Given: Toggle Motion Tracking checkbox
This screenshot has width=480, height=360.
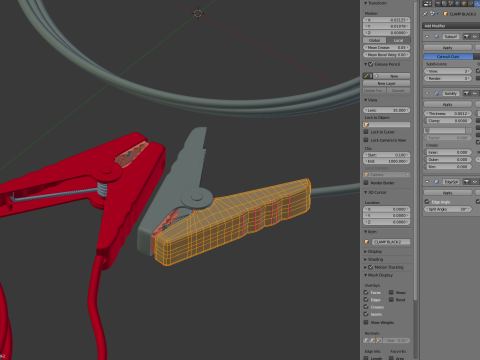Looking at the screenshot, I should pyautogui.click(x=371, y=267).
